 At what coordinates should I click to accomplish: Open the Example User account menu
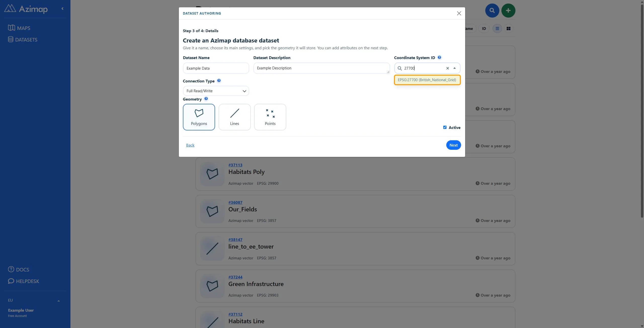(21, 312)
